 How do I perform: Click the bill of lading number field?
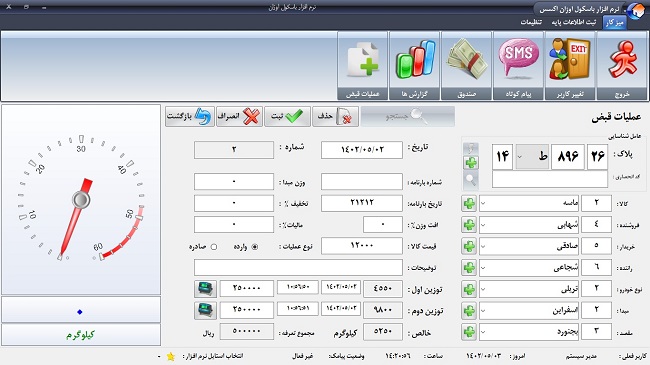click(361, 182)
